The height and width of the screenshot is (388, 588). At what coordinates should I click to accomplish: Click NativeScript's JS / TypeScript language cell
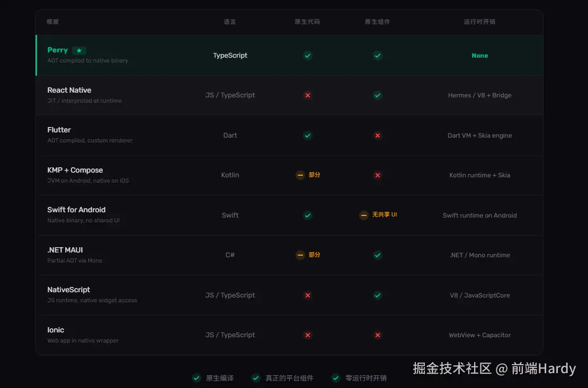click(x=230, y=295)
